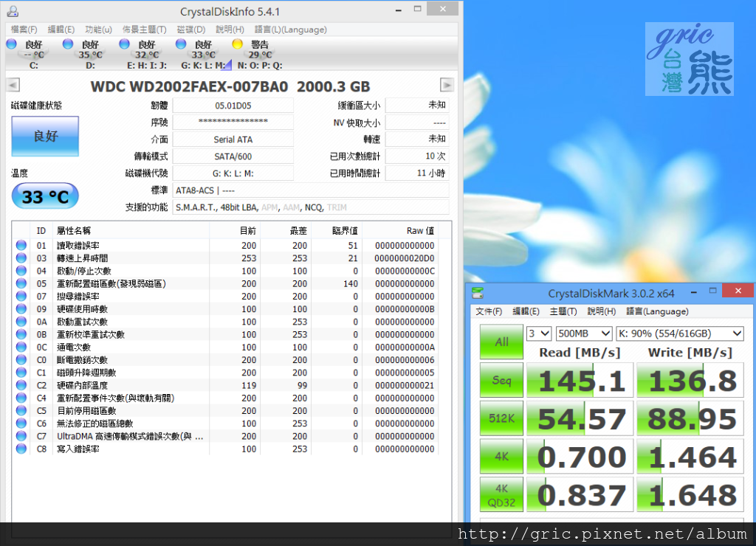This screenshot has width=756, height=546.
Task: Select the C: disk status orb
Action: click(12, 44)
